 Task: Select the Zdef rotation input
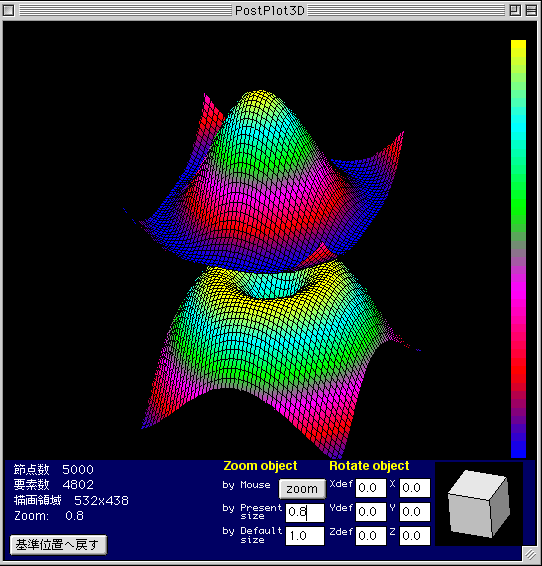[x=371, y=536]
